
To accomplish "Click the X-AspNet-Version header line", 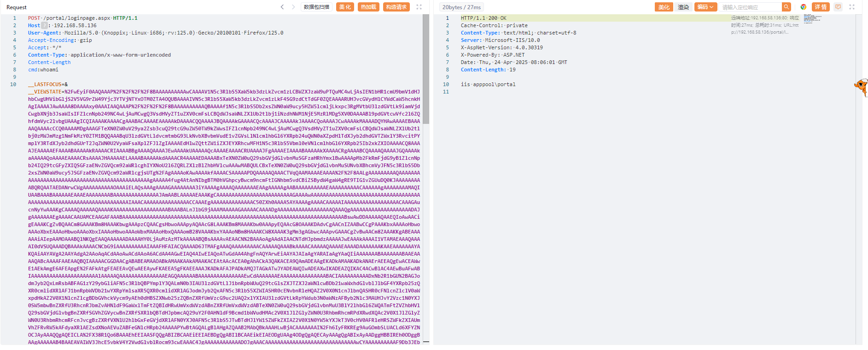I will [x=502, y=48].
